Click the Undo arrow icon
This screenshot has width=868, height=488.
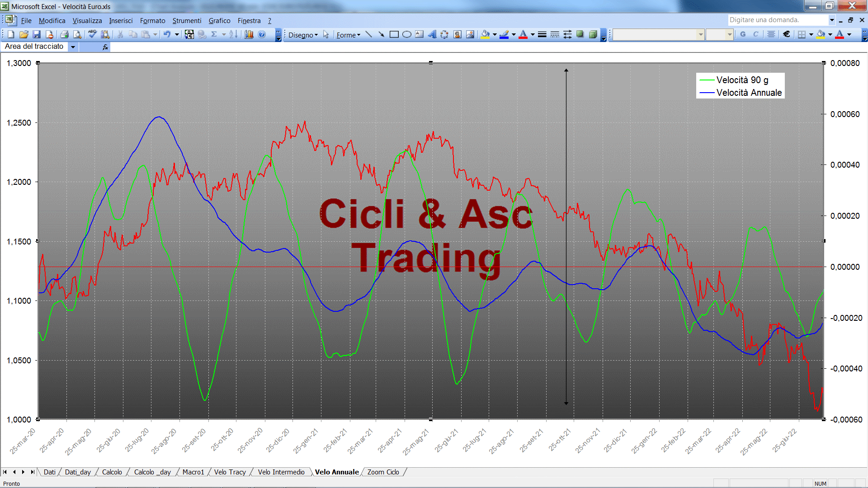tap(167, 34)
